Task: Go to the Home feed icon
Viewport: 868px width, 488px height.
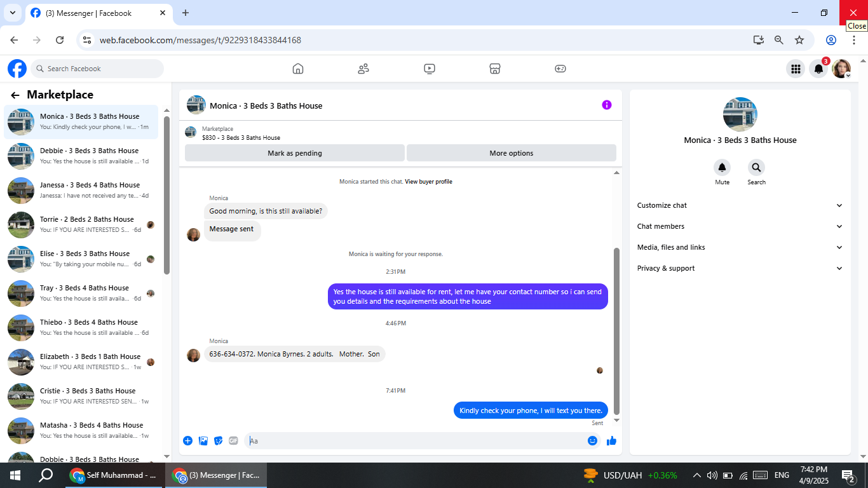Action: [298, 69]
